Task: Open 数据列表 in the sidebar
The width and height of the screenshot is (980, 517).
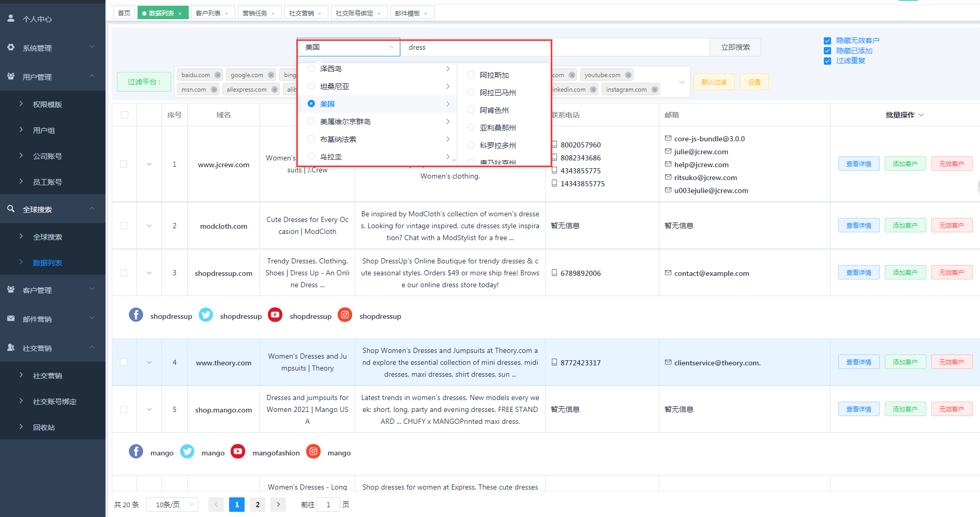Action: 48,262
